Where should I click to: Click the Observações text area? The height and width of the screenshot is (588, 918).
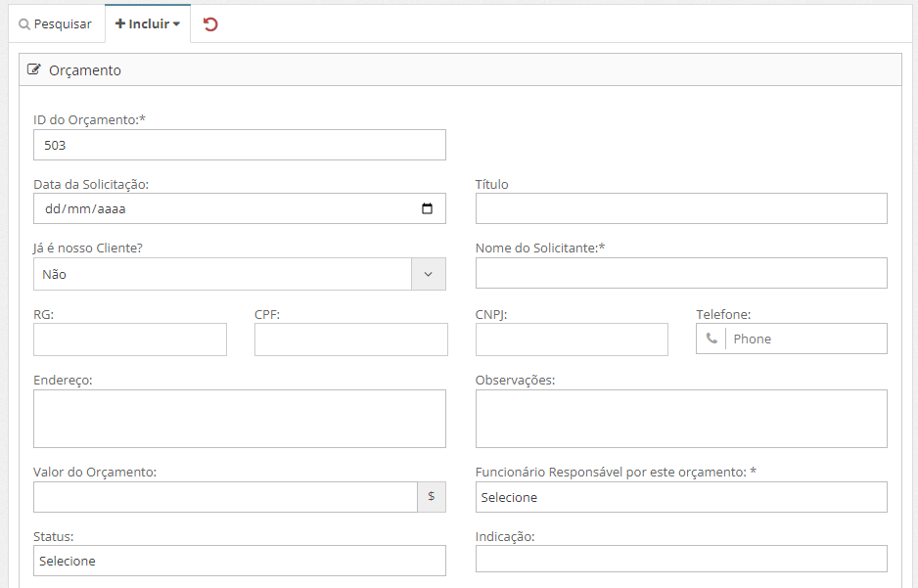681,419
